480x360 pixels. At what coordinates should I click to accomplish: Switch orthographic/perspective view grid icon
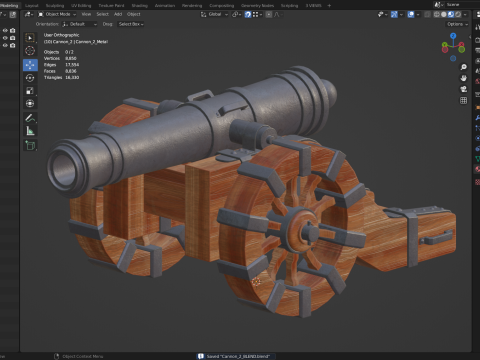[x=463, y=100]
